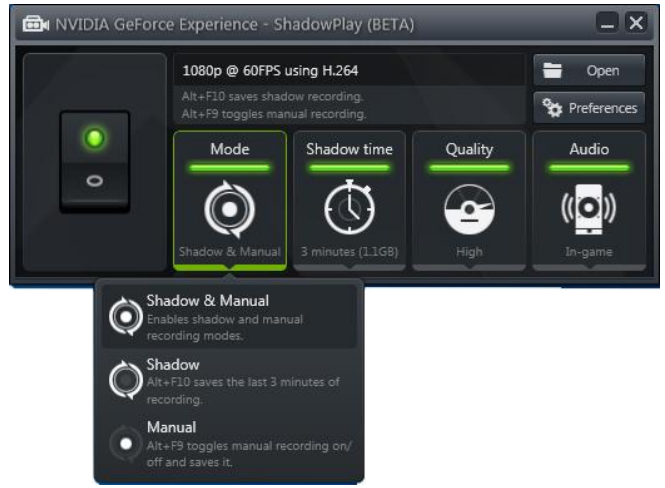Open the recordings folder with Open button
The height and width of the screenshot is (488, 665).
click(589, 70)
